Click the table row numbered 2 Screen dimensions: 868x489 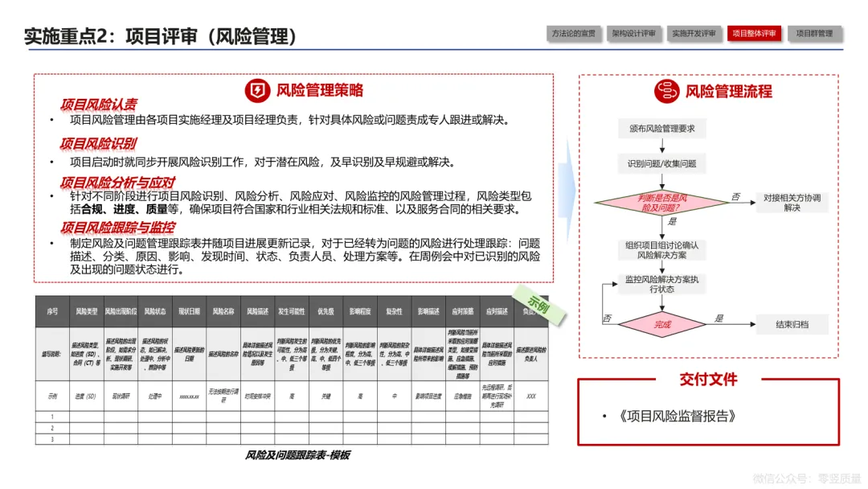(x=292, y=428)
